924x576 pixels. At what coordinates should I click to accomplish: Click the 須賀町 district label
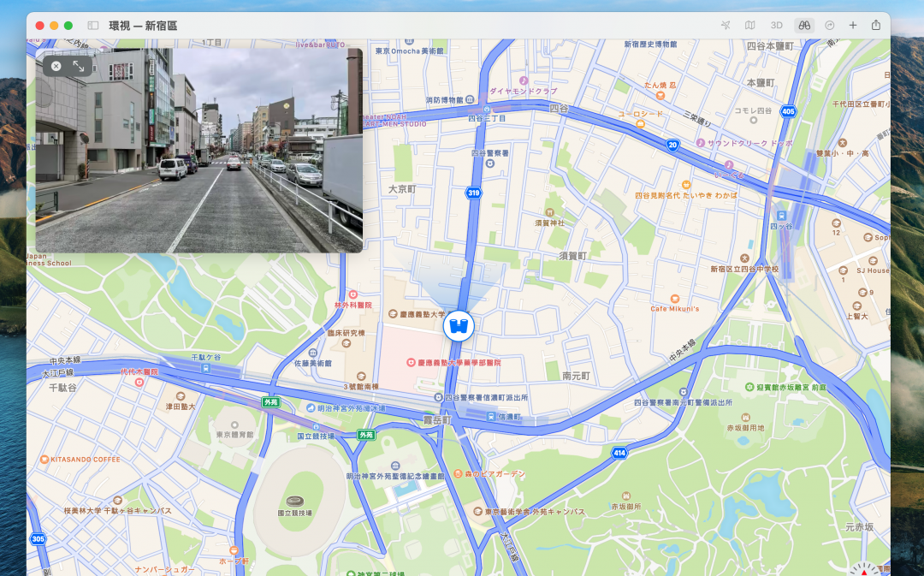tap(573, 255)
